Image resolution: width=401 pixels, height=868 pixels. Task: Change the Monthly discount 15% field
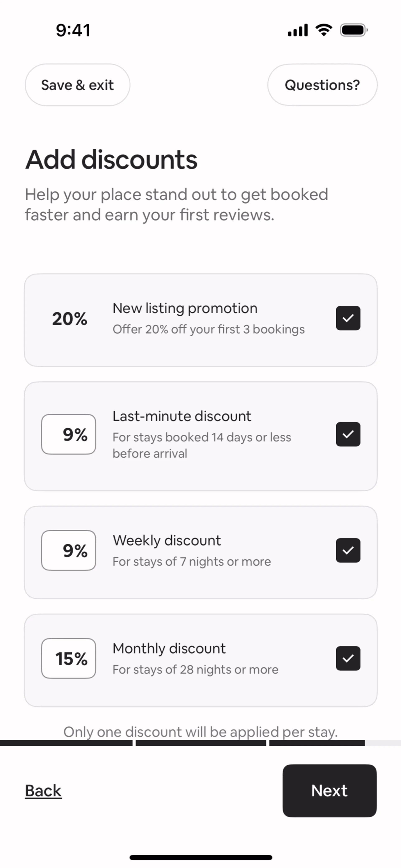click(x=69, y=658)
